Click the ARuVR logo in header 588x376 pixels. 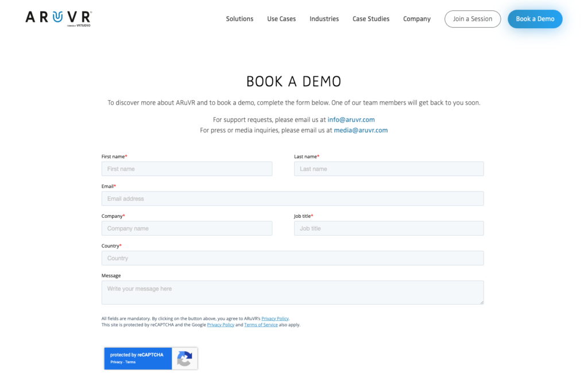click(x=58, y=18)
